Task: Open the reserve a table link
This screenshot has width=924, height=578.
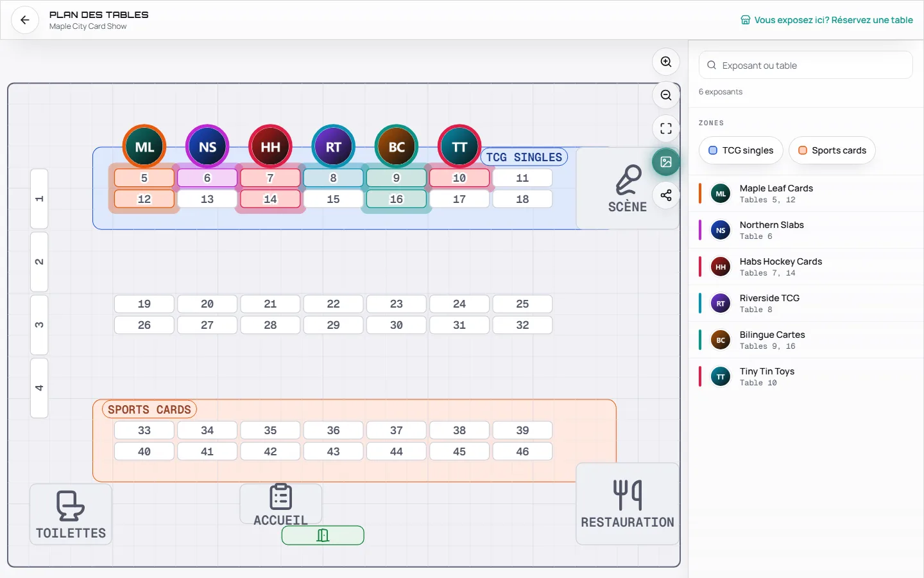Action: click(x=827, y=20)
